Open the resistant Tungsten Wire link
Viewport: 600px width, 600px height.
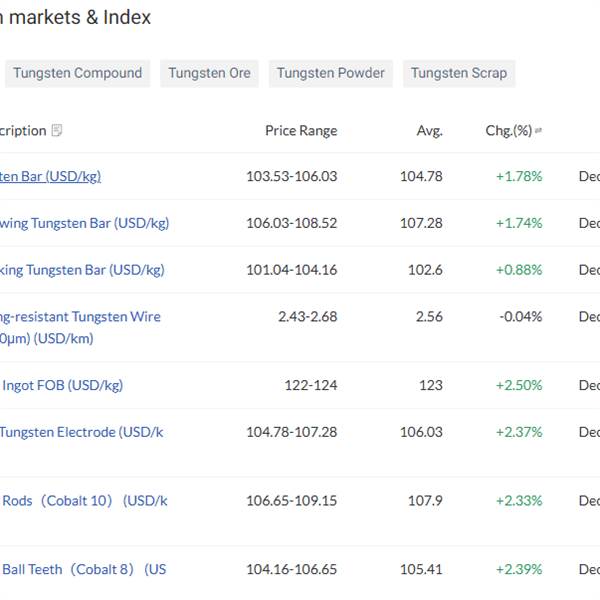[80, 317]
